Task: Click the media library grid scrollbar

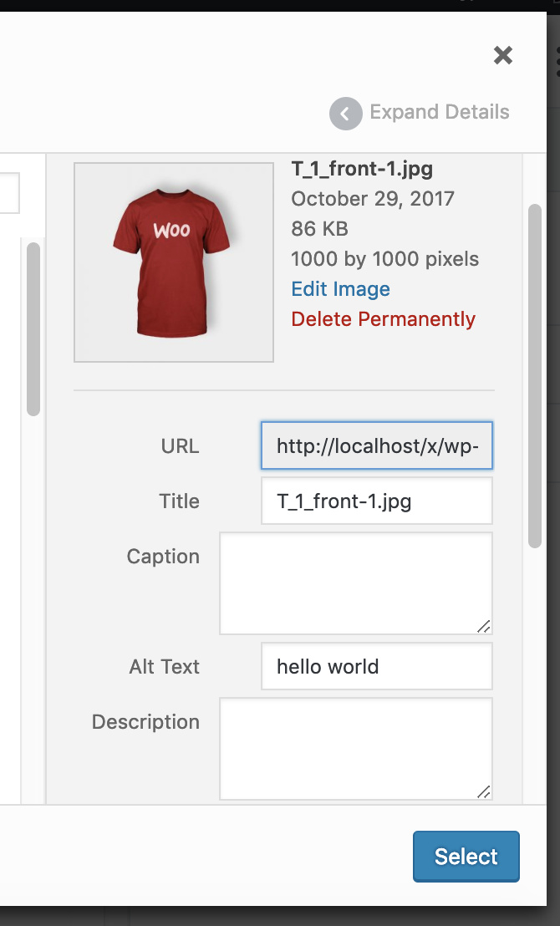Action: [33, 328]
